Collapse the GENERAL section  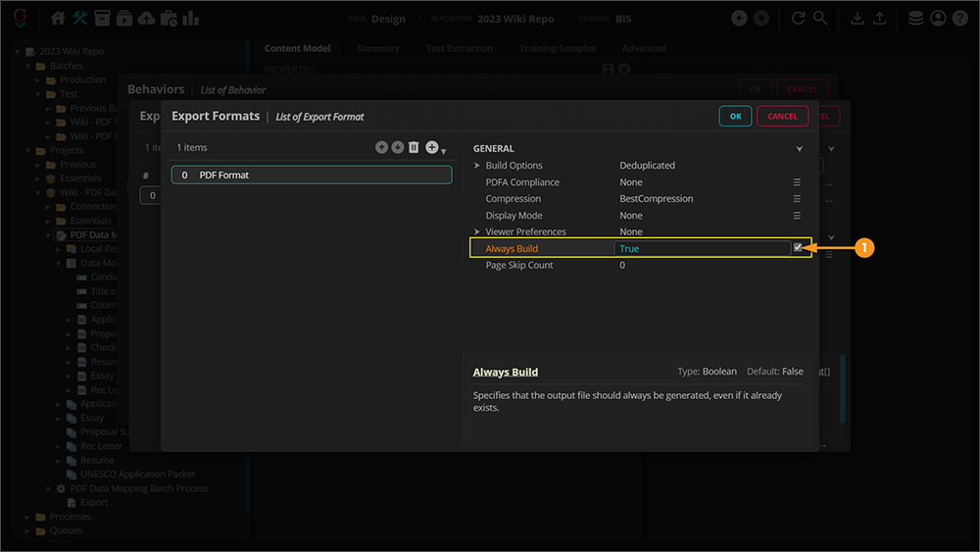tap(799, 149)
